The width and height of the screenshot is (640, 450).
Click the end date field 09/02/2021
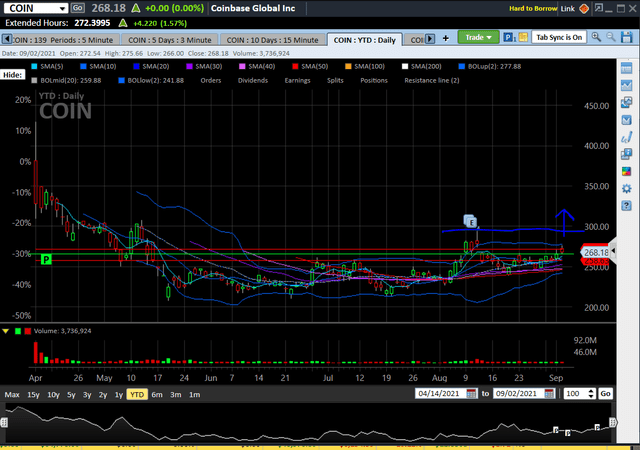point(518,394)
